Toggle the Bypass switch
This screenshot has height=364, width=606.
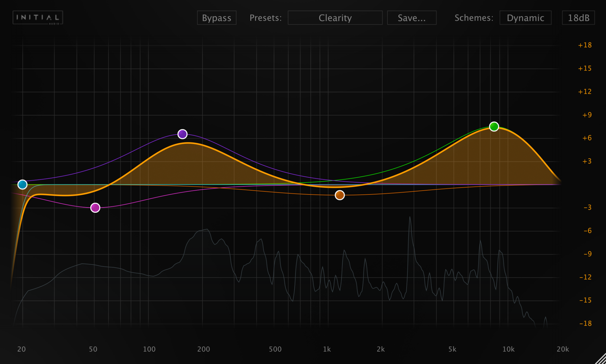[x=217, y=18]
